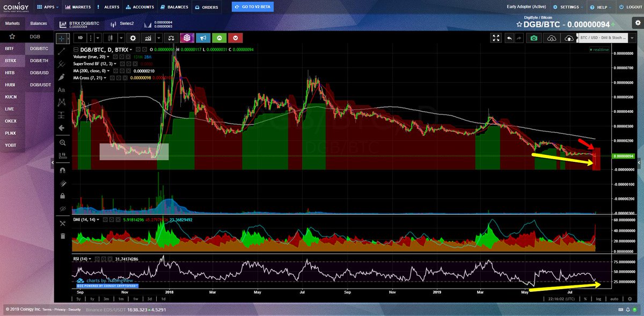
Task: Open the candle chart style dropdown
Action: pos(122,38)
